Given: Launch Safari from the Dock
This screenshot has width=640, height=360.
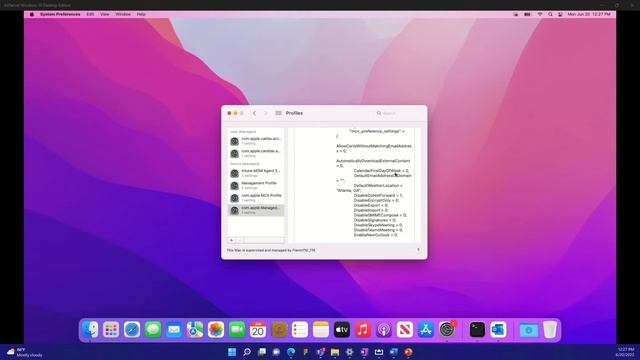Looking at the screenshot, I should tap(132, 329).
